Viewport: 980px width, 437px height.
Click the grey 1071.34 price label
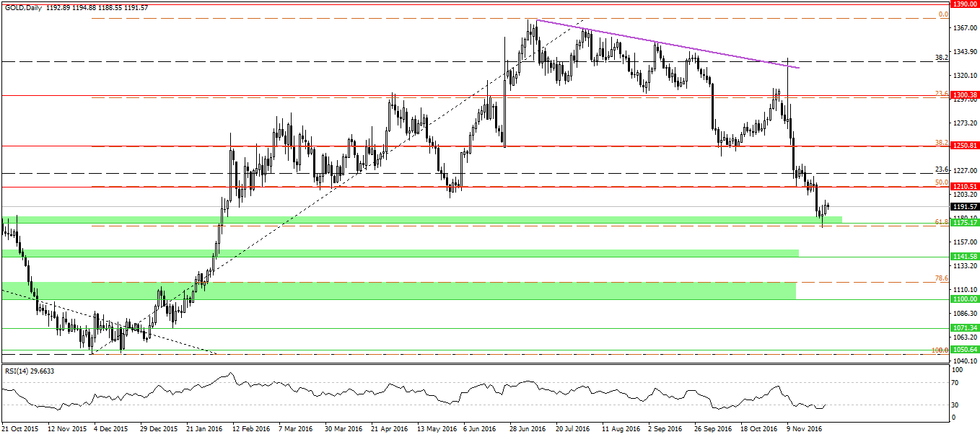964,328
